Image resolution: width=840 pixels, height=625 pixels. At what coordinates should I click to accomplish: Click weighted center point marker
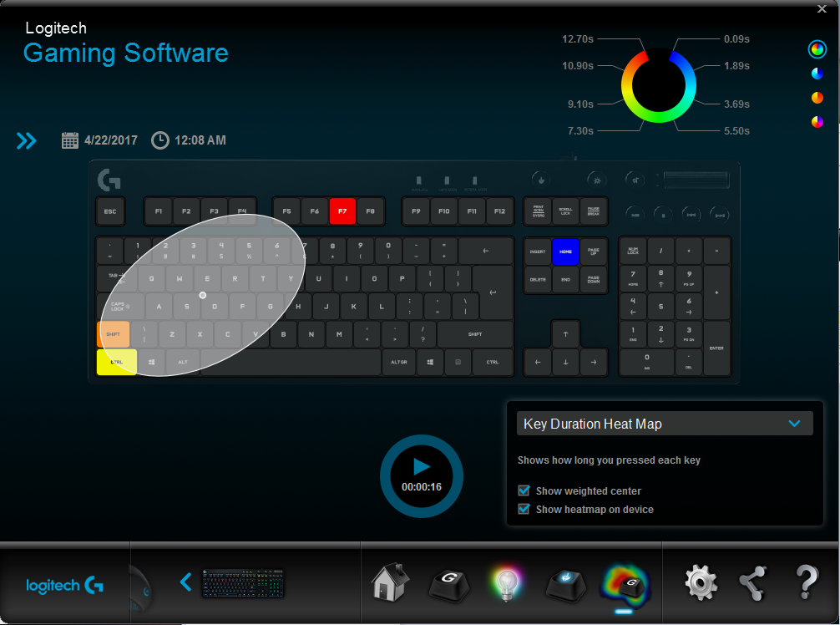203,295
